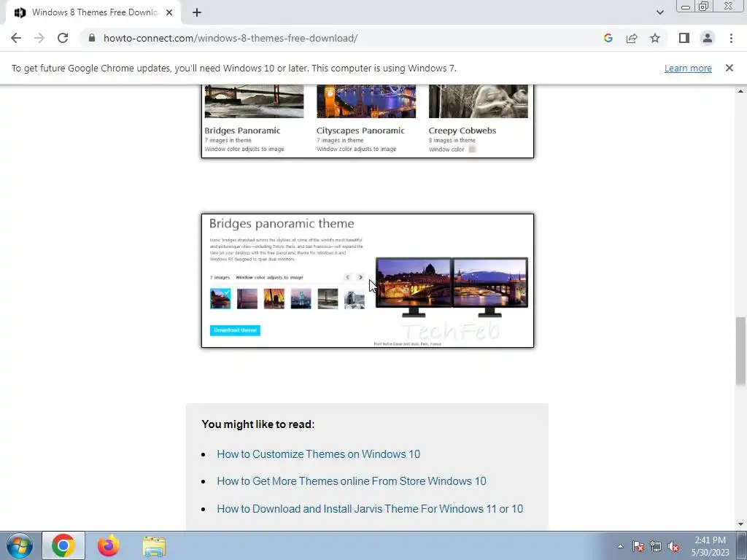Open the Chrome profile avatar

coord(708,38)
